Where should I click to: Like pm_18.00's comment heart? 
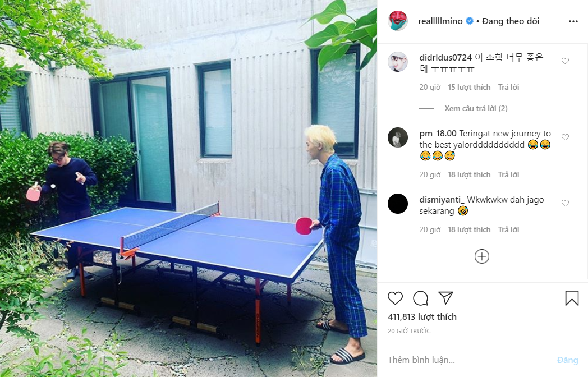[x=565, y=137]
